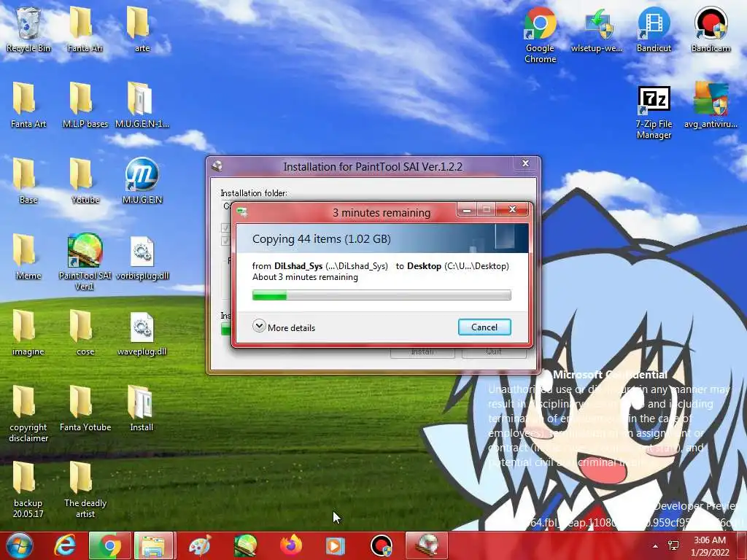Select the wlsetup-we... installer icon

597,29
